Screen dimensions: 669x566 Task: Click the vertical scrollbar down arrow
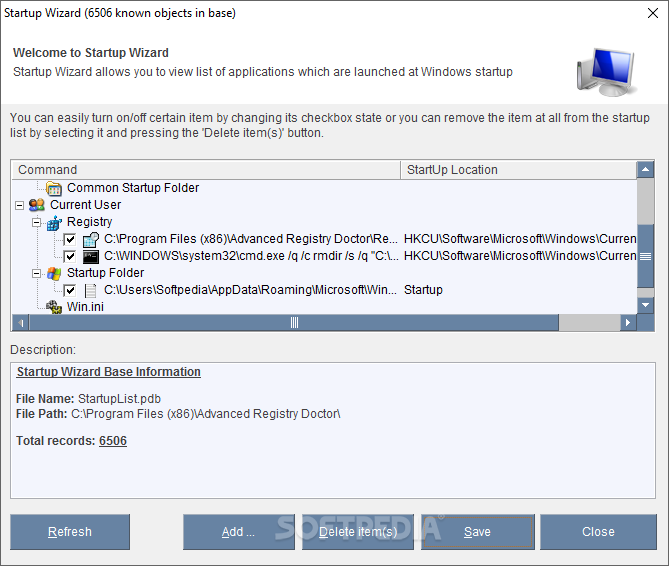point(646,305)
